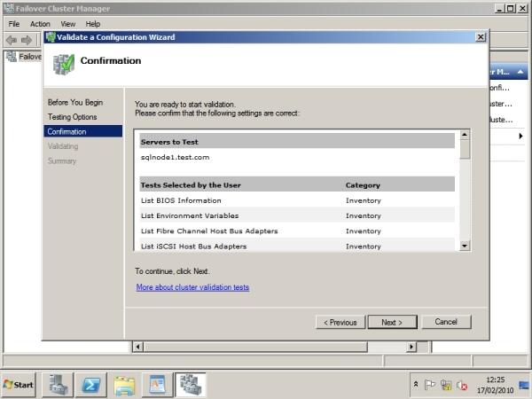Select Failover Cluster Manager taskbar button

pos(191,385)
